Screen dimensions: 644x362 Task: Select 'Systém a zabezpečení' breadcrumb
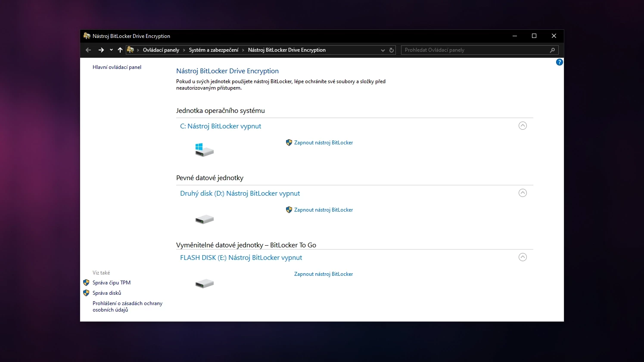pyautogui.click(x=214, y=50)
